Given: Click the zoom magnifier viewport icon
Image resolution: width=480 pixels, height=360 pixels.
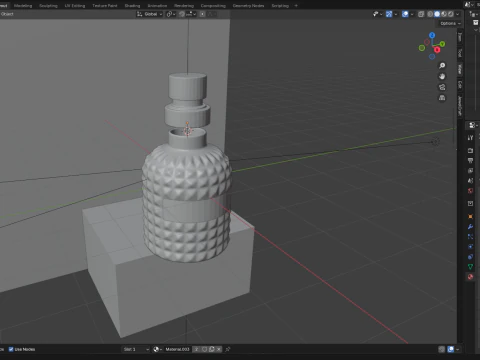Looking at the screenshot, I should (442, 66).
